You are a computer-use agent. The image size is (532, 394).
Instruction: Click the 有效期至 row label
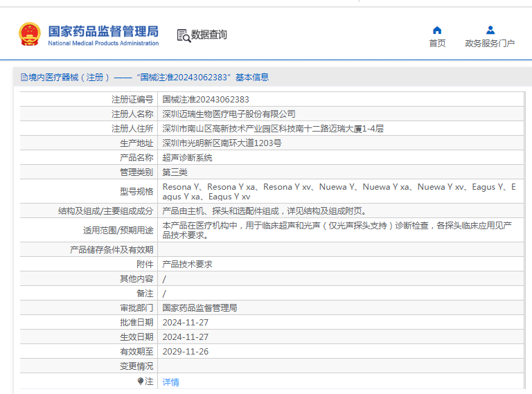click(x=136, y=352)
